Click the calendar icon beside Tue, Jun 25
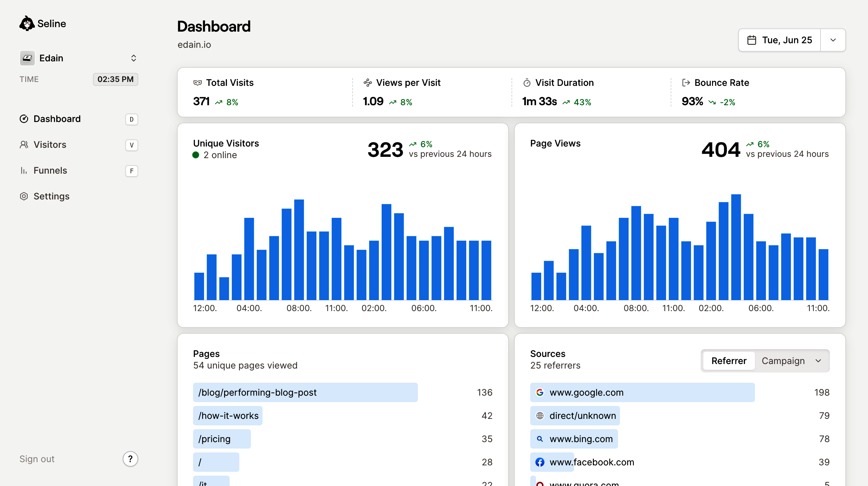 tap(751, 40)
